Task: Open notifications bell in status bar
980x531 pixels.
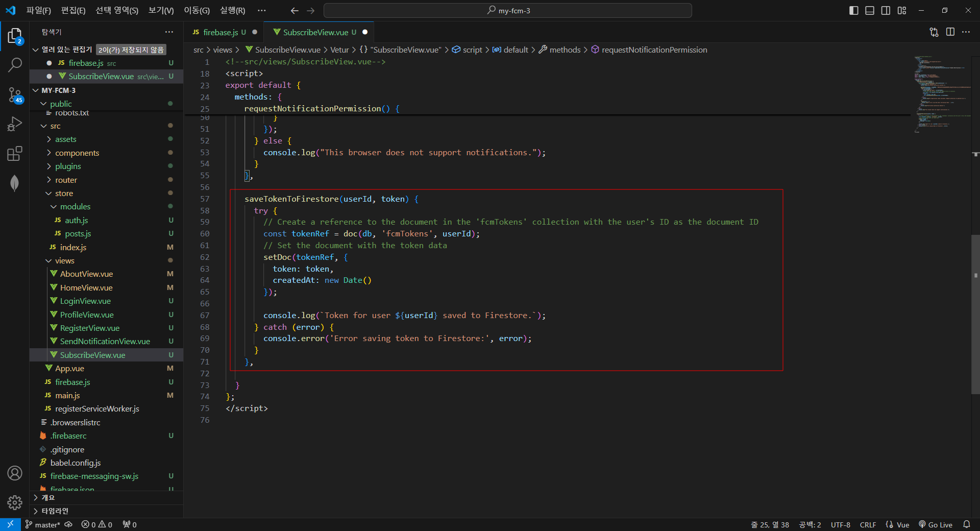Action: pos(967,524)
